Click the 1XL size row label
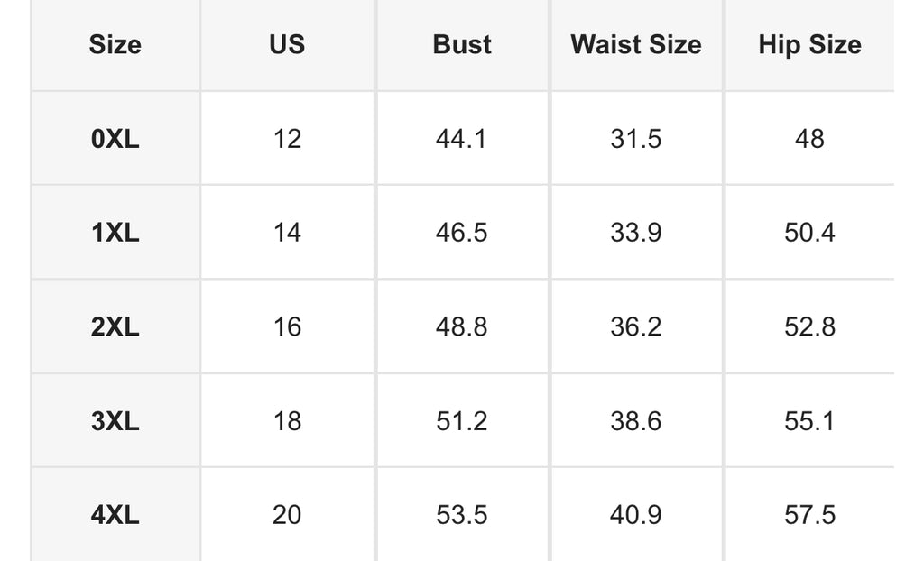The image size is (924, 561). click(115, 232)
